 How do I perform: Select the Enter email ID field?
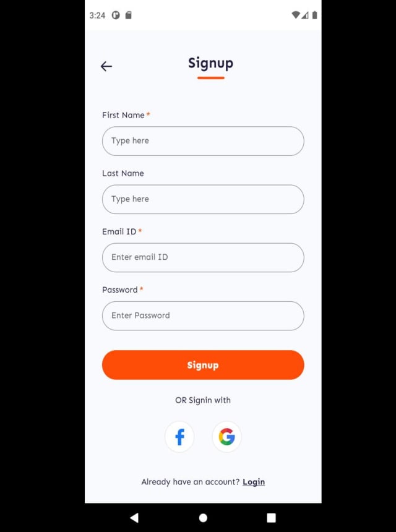tap(203, 257)
